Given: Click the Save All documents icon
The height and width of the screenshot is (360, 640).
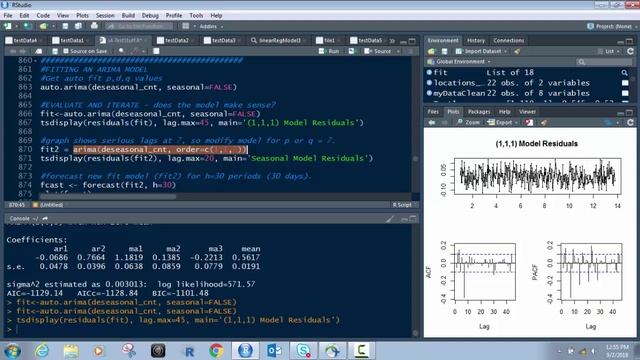Looking at the screenshot, I should 78,26.
